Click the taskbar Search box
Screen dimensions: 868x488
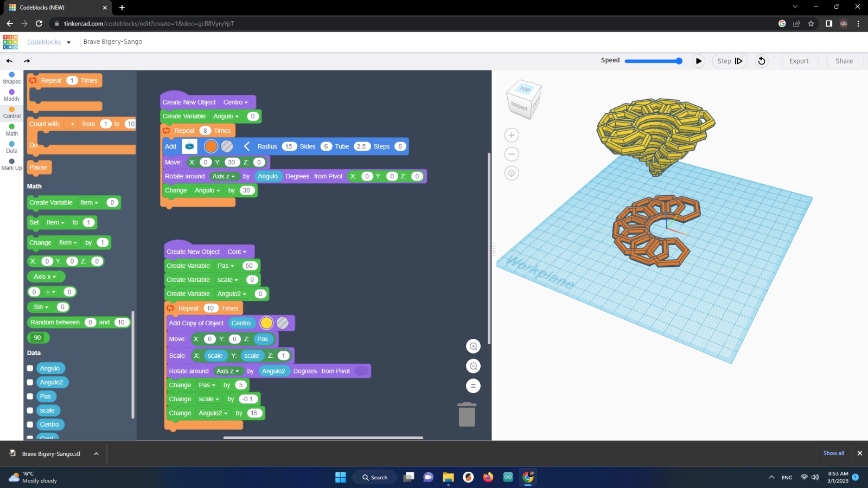point(375,477)
